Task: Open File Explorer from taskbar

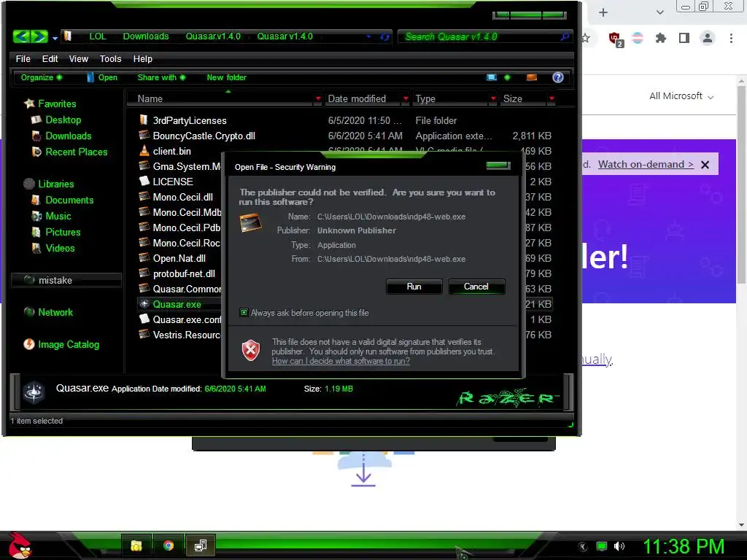Action: [136, 545]
